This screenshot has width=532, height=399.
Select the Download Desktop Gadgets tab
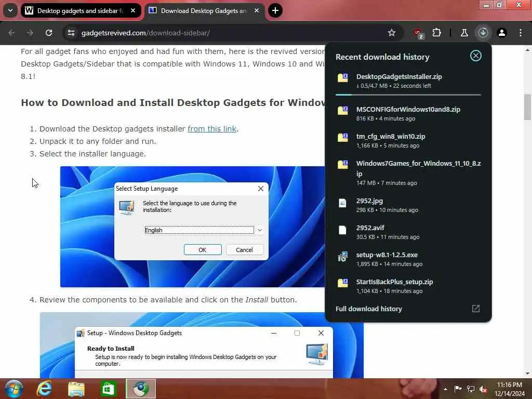point(204,10)
